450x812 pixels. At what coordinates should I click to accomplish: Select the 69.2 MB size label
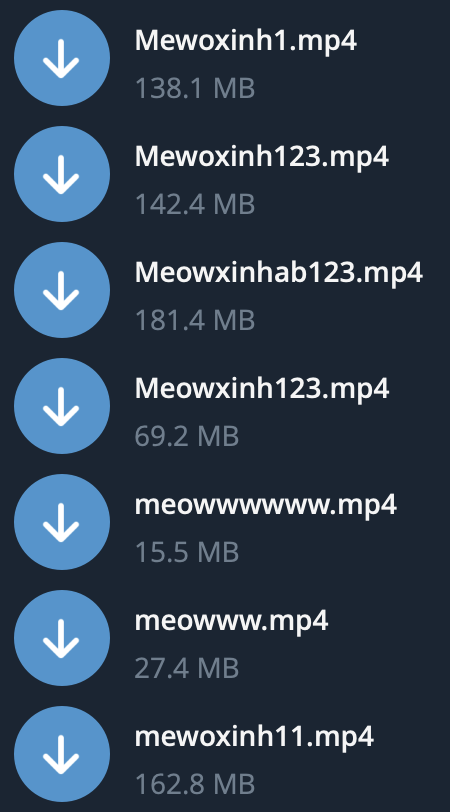point(187,437)
